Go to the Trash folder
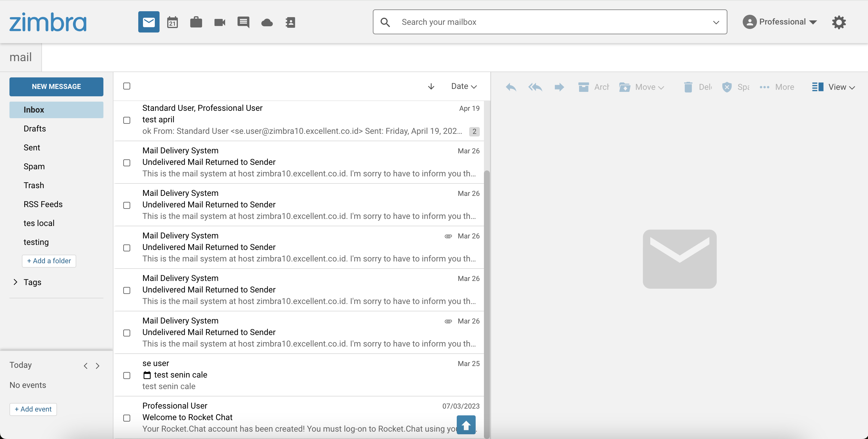This screenshot has height=439, width=868. 34,185
